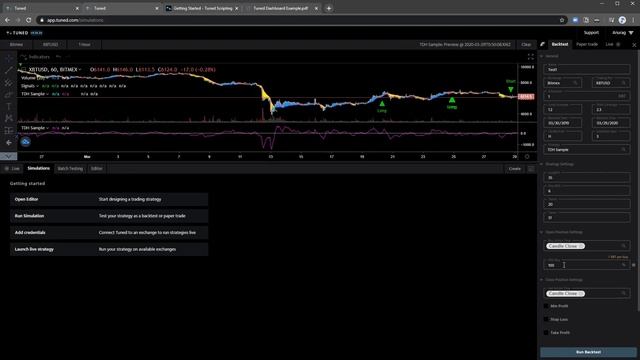Click the Open Editor getting started row
This screenshot has width=640, height=360.
109,199
